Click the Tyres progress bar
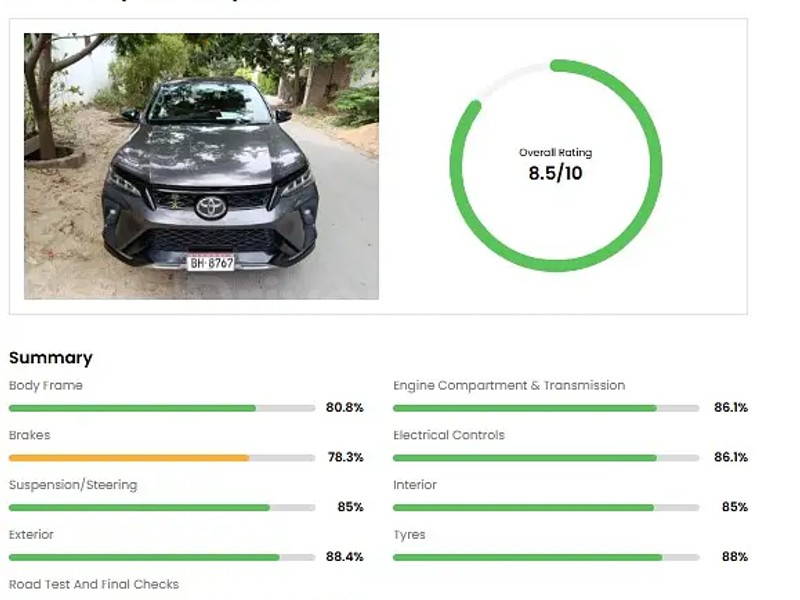This screenshot has height=600, width=800. [x=545, y=557]
